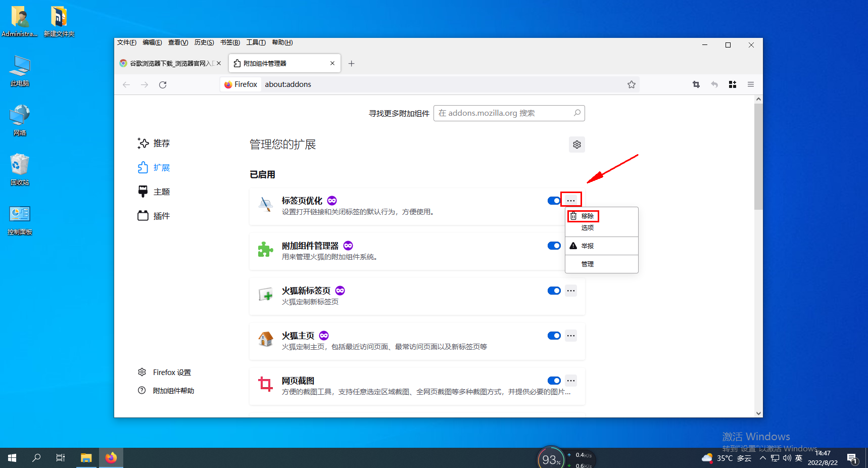Open more options for 标签页优化
868x468 pixels.
tap(571, 201)
